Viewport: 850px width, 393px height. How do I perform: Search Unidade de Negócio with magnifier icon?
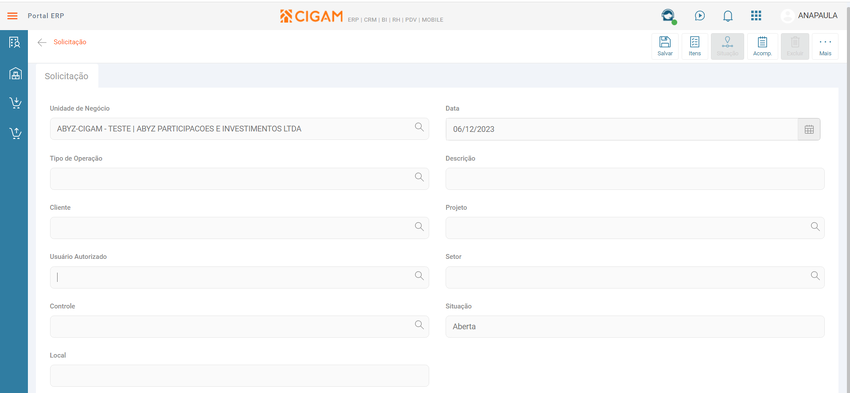point(419,127)
